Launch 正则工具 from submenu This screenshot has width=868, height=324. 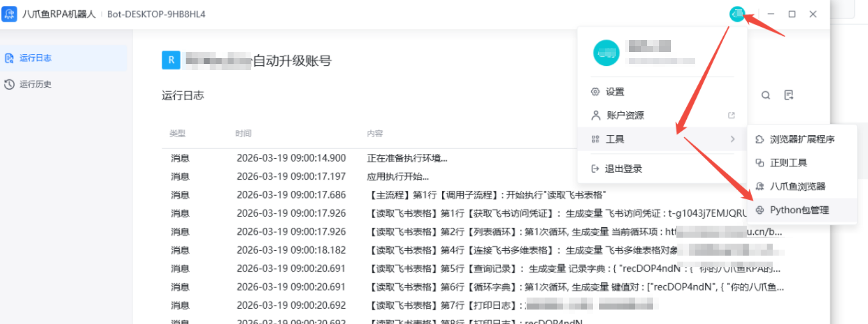802,163
